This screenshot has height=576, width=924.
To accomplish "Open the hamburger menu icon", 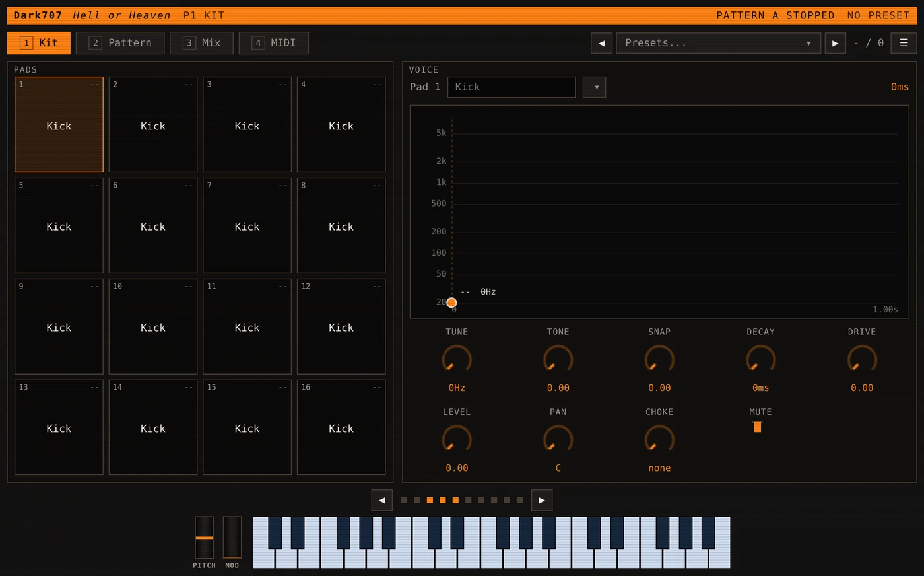I will click(x=904, y=43).
